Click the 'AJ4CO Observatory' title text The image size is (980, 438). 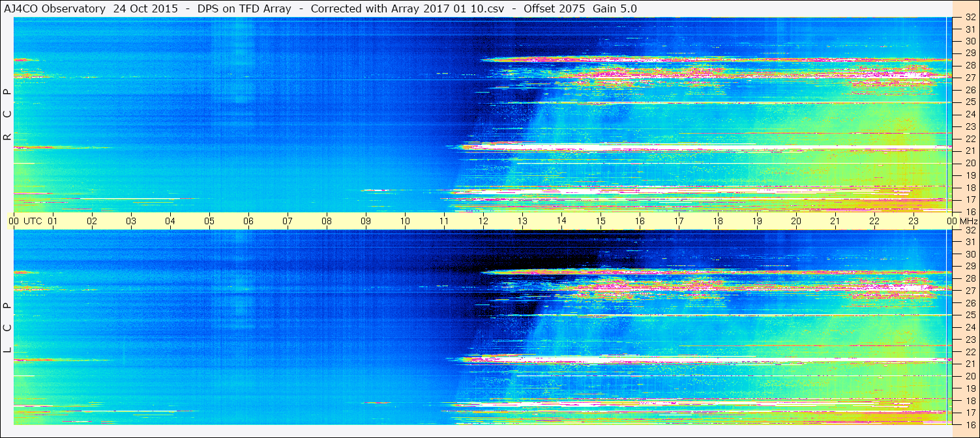(x=55, y=8)
